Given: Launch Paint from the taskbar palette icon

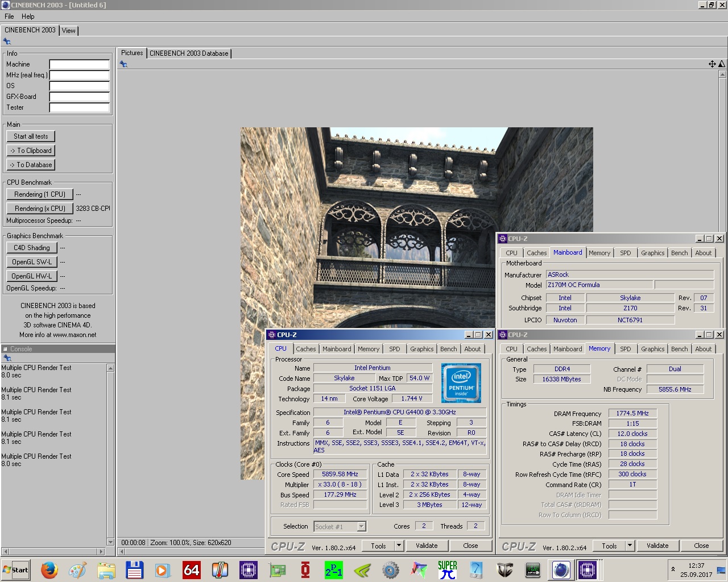Looking at the screenshot, I should 78,569.
